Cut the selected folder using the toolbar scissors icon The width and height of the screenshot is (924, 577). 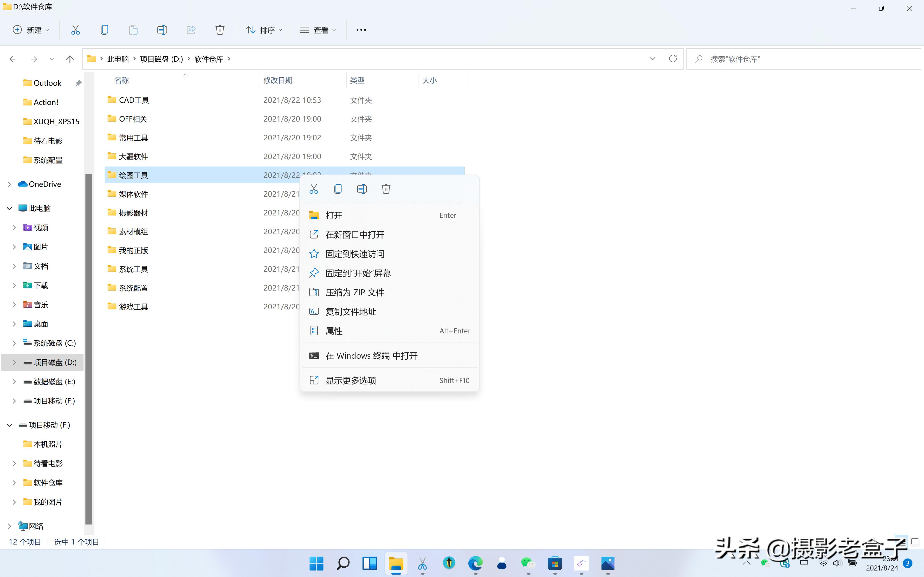(x=75, y=30)
